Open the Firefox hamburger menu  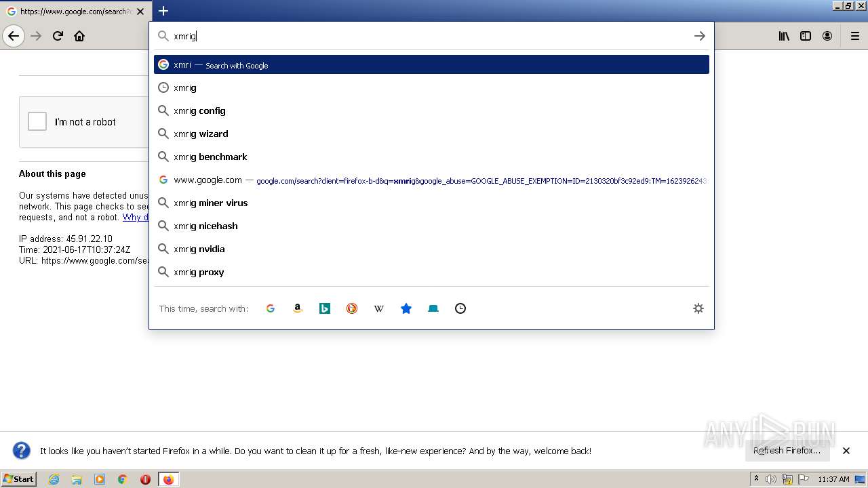855,36
